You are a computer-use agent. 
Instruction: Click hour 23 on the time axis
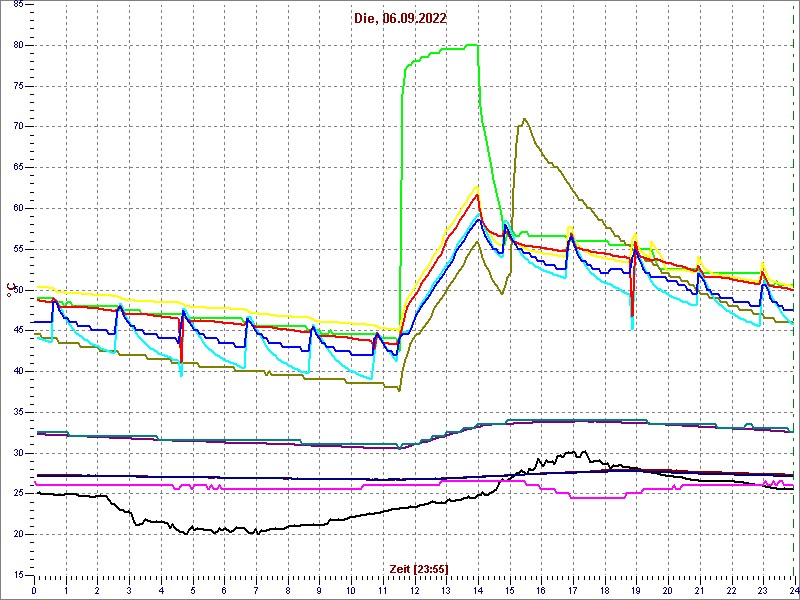(762, 590)
